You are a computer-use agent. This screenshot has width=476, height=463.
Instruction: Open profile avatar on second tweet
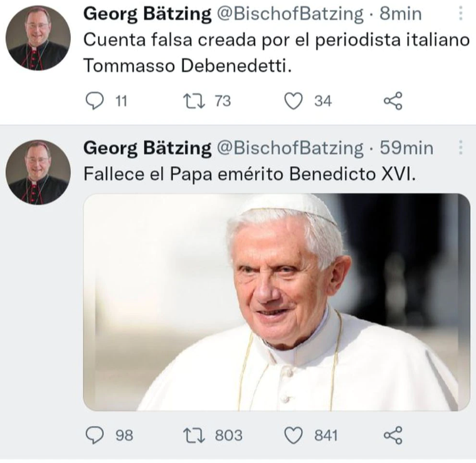38,172
